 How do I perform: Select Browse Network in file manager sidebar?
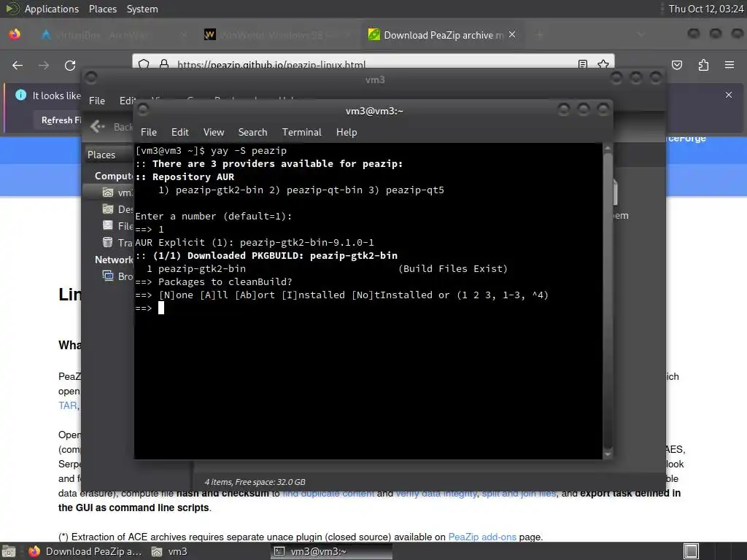pos(117,276)
